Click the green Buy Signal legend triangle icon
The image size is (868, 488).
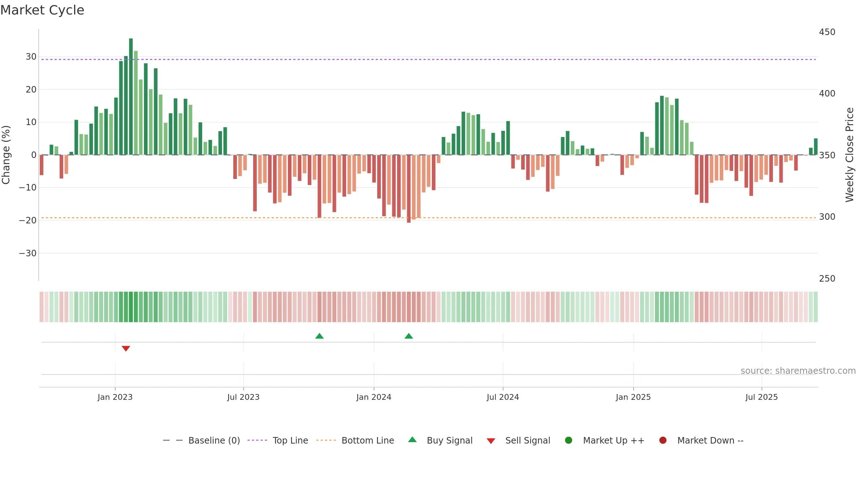[x=412, y=440]
